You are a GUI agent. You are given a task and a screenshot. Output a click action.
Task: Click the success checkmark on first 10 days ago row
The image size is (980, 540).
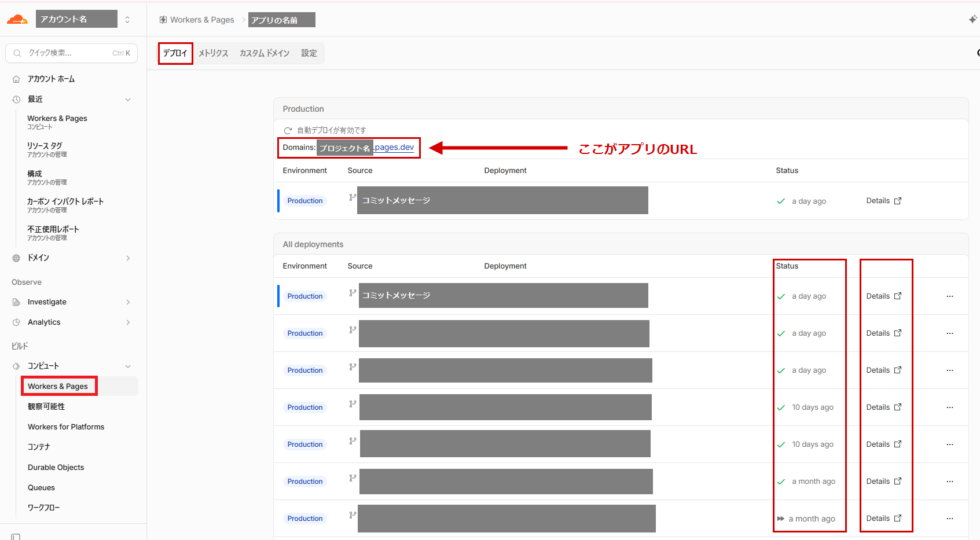pyautogui.click(x=781, y=407)
